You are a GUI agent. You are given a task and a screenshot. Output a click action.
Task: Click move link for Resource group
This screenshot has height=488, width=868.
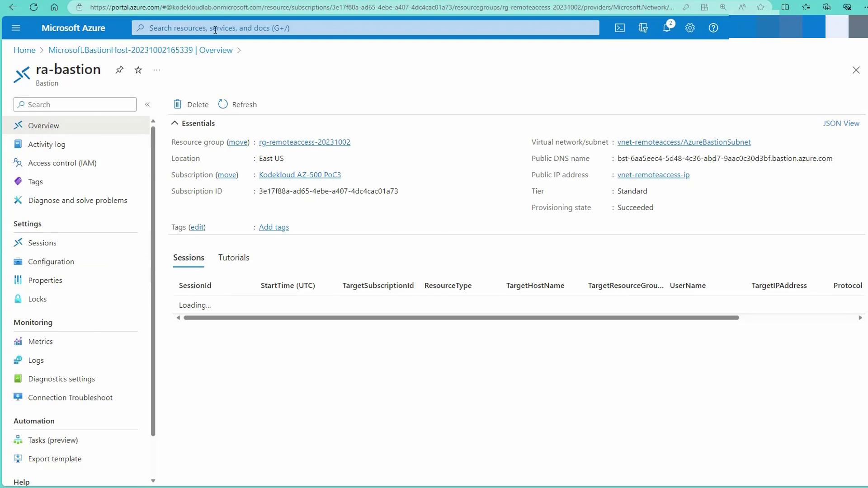[x=238, y=142]
